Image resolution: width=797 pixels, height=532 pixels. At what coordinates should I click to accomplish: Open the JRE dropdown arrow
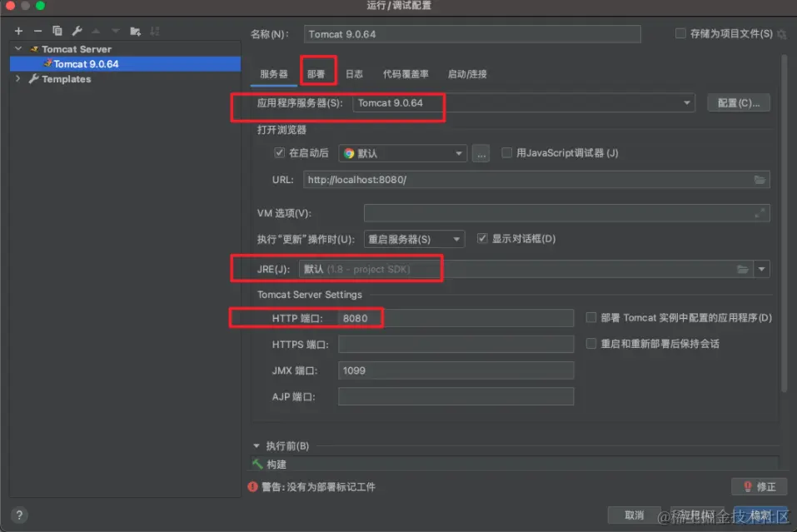point(761,269)
